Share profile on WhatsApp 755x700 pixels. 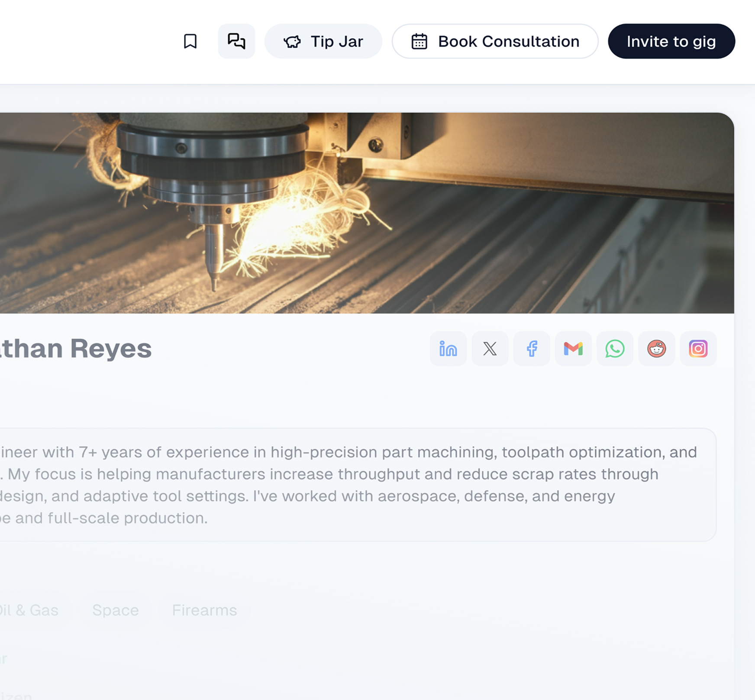615,349
